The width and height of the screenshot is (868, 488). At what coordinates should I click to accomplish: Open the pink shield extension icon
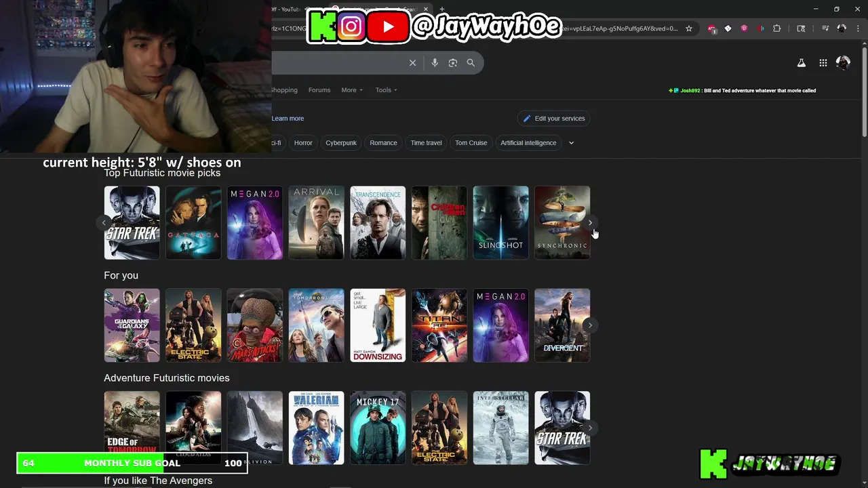744,28
